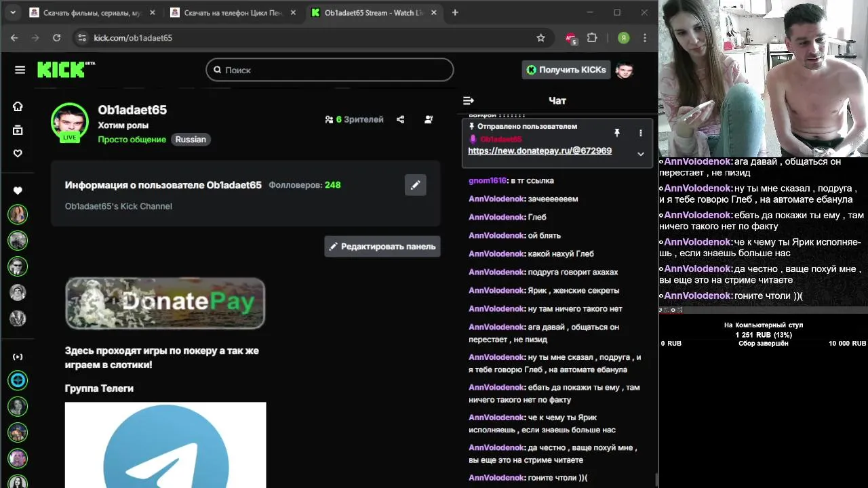Click the 'Фолловеров: 248' count
The height and width of the screenshot is (488, 868).
(x=304, y=185)
